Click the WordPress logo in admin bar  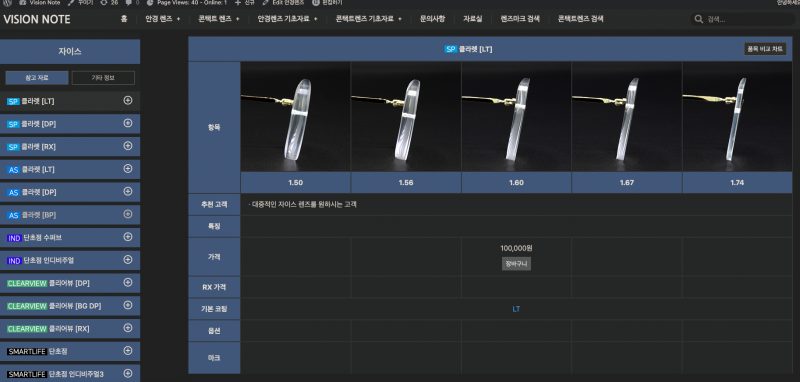pos(7,3)
